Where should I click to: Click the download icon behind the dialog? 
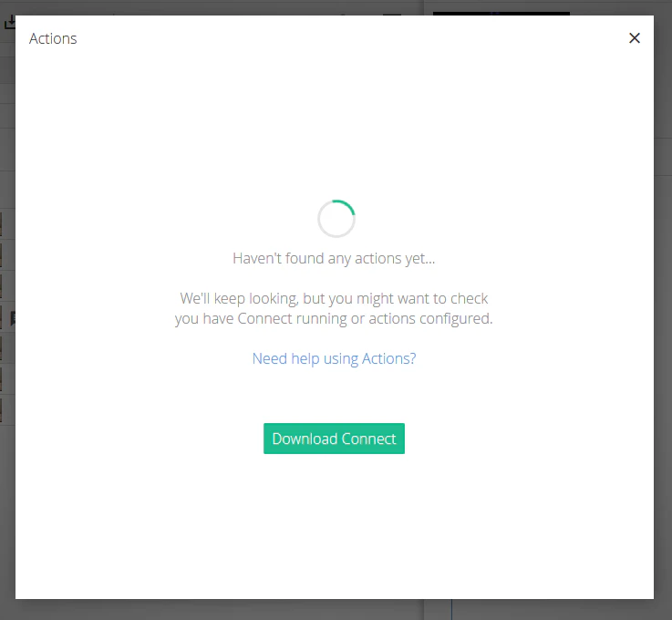[9, 22]
